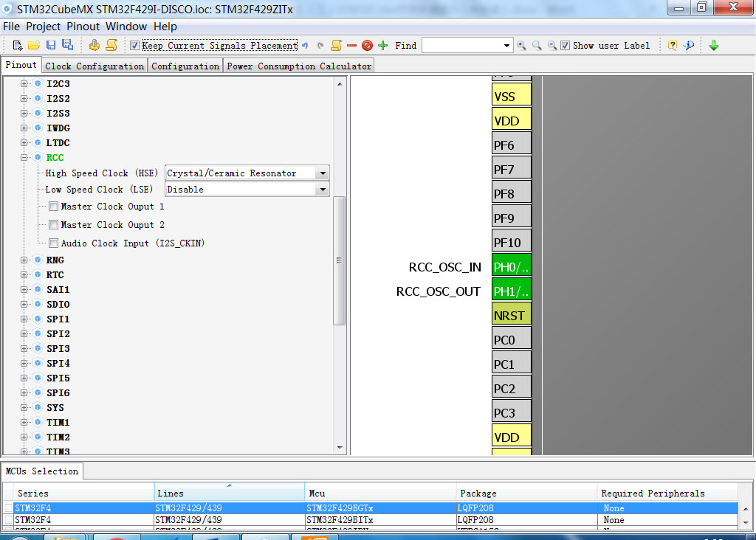Screen dimensions: 756x540
Task: Click the red prohibited circle icon
Action: click(367, 45)
